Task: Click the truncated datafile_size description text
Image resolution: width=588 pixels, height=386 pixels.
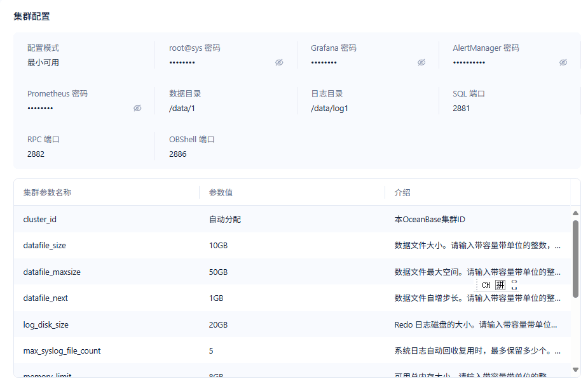Action: (x=477, y=246)
